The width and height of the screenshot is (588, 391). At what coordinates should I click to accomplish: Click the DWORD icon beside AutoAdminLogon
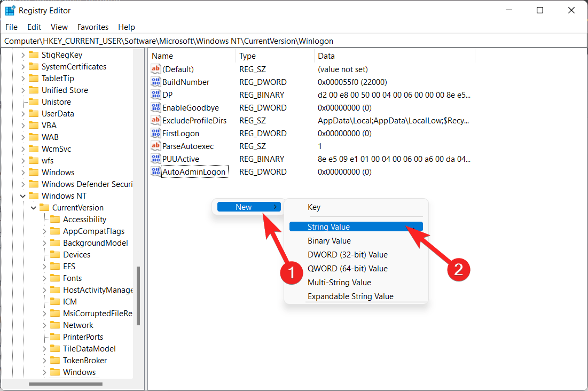(x=155, y=171)
